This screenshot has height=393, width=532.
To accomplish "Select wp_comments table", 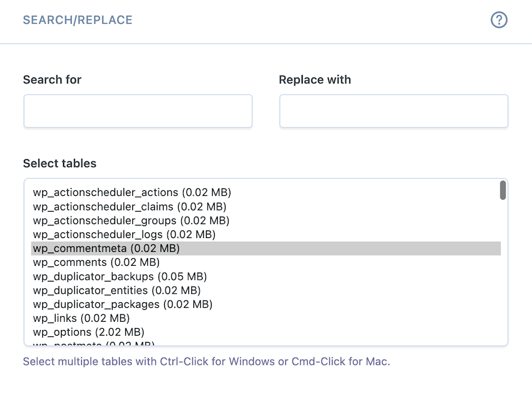I will 266,263.
